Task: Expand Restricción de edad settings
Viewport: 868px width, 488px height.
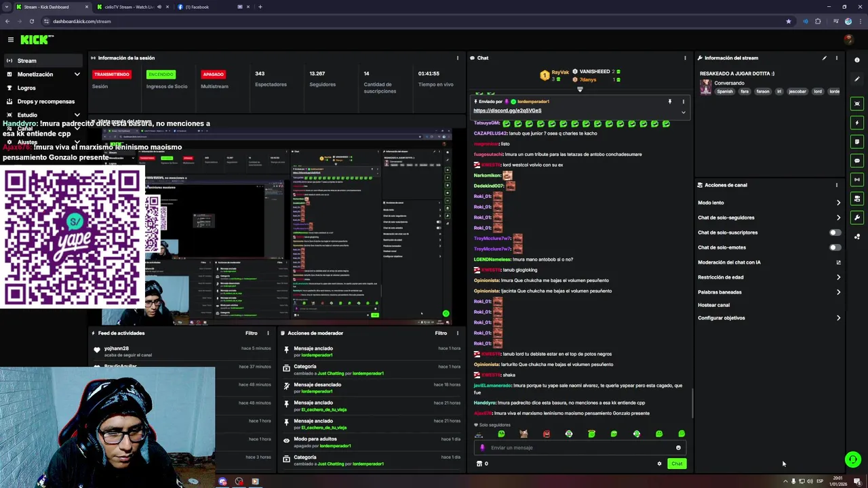Action: (838, 277)
